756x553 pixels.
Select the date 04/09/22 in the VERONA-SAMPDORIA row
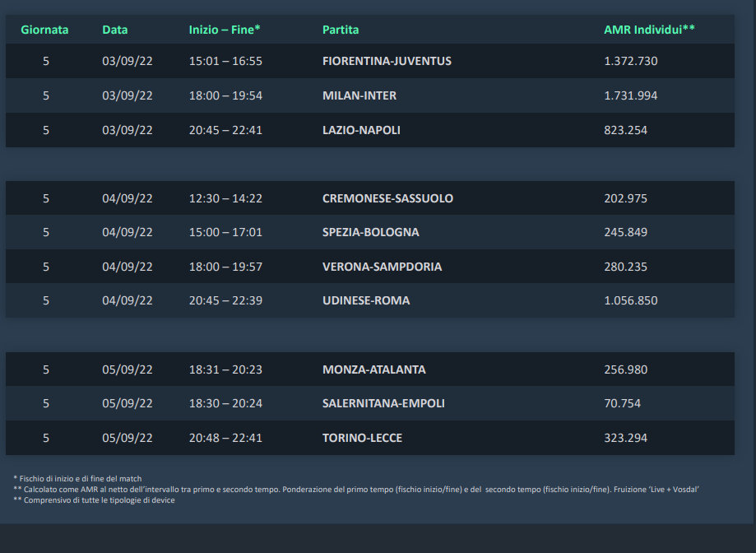click(x=128, y=267)
